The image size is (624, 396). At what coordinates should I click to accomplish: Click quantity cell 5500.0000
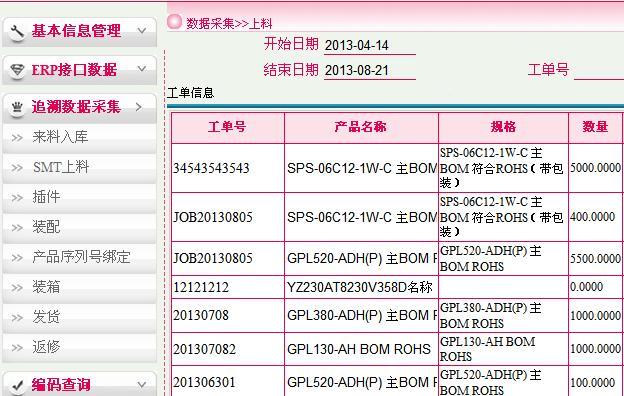click(595, 258)
